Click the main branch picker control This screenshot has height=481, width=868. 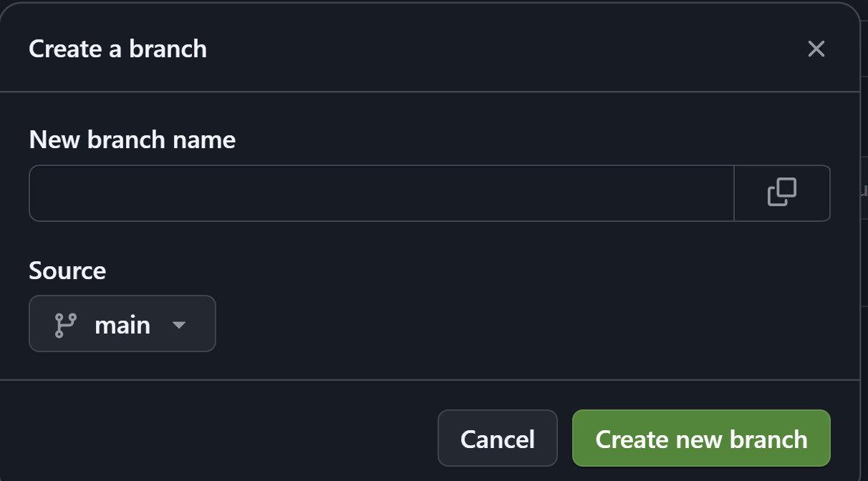[x=122, y=324]
